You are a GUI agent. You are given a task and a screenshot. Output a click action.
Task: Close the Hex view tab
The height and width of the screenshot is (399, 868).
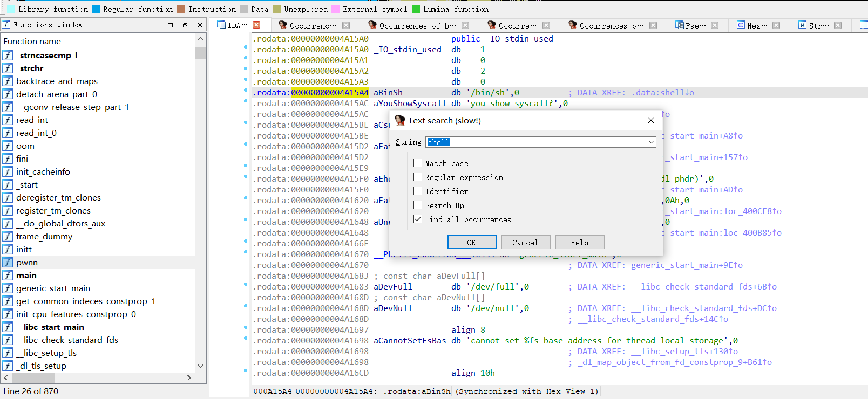pos(776,25)
